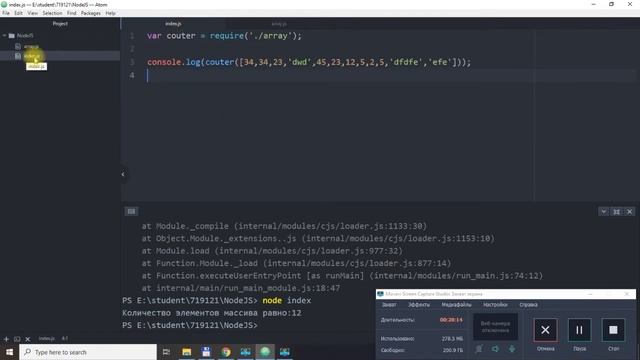Viewport: 640px width, 360px height.
Task: Hide the terminal panel with down chevron
Action: pos(603,211)
